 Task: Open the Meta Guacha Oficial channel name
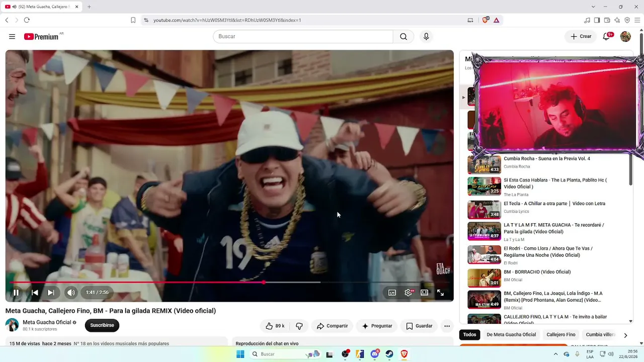(47, 322)
